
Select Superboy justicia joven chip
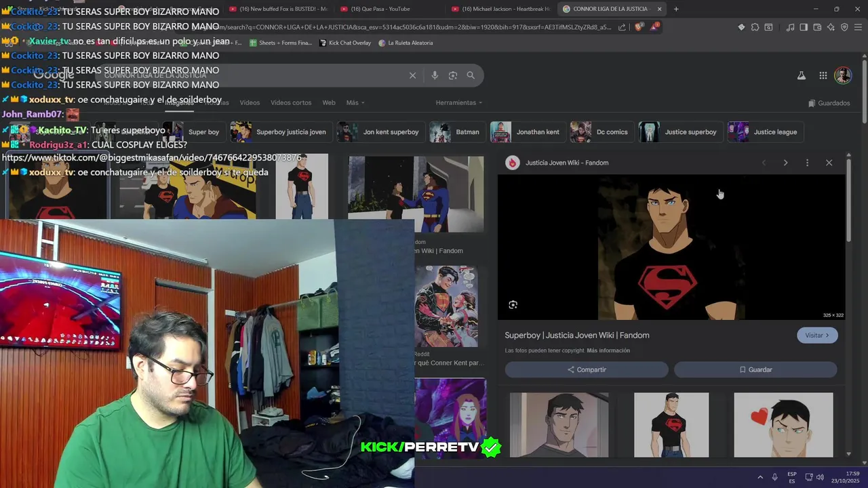click(x=281, y=132)
